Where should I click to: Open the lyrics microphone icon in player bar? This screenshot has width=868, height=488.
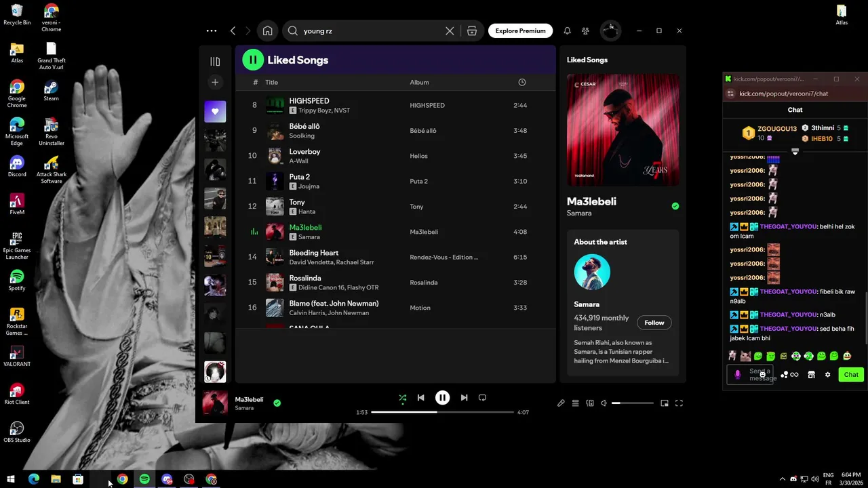[561, 403]
